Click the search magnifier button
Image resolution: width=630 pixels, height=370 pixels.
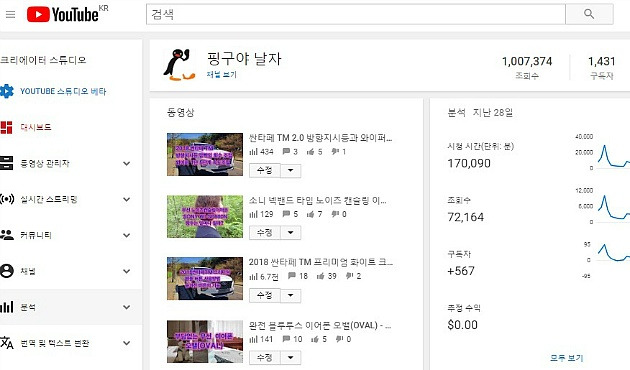pos(589,14)
